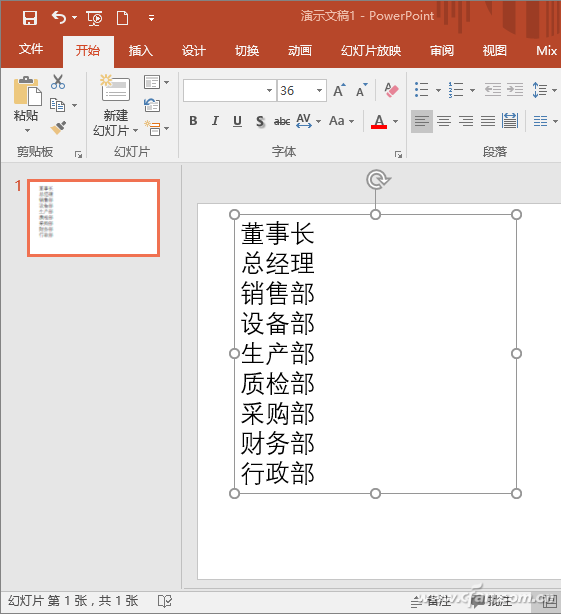Open the 幻灯片放映 ribbon tab
Screen dimensions: 561x614
pyautogui.click(x=371, y=51)
